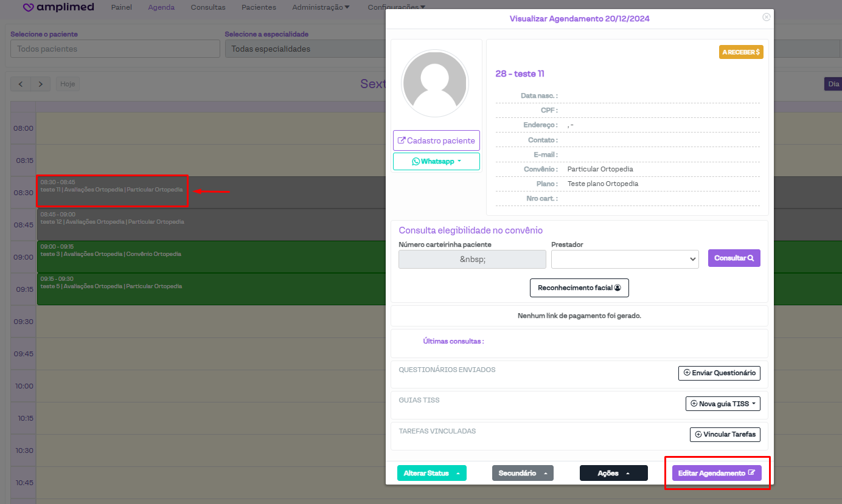
Task: Open the Ações dropdown menu
Action: [x=613, y=473]
